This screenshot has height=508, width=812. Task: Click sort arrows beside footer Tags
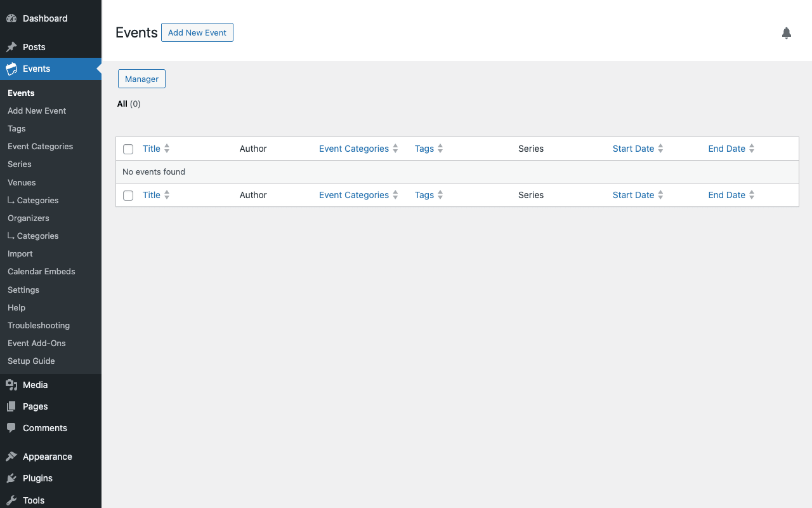pyautogui.click(x=440, y=195)
